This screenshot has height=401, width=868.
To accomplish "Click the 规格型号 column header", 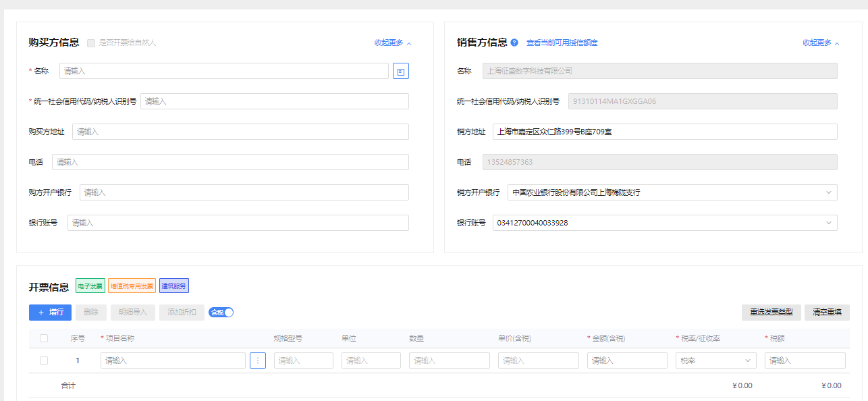I will tap(288, 338).
